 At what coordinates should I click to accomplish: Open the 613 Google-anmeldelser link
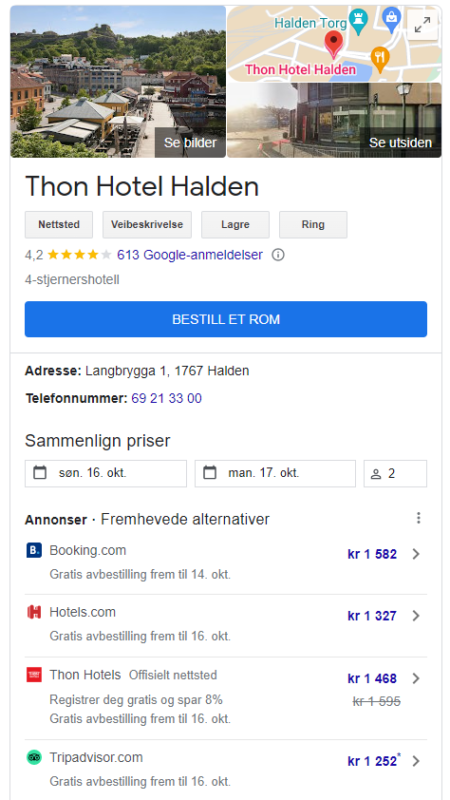tap(190, 255)
